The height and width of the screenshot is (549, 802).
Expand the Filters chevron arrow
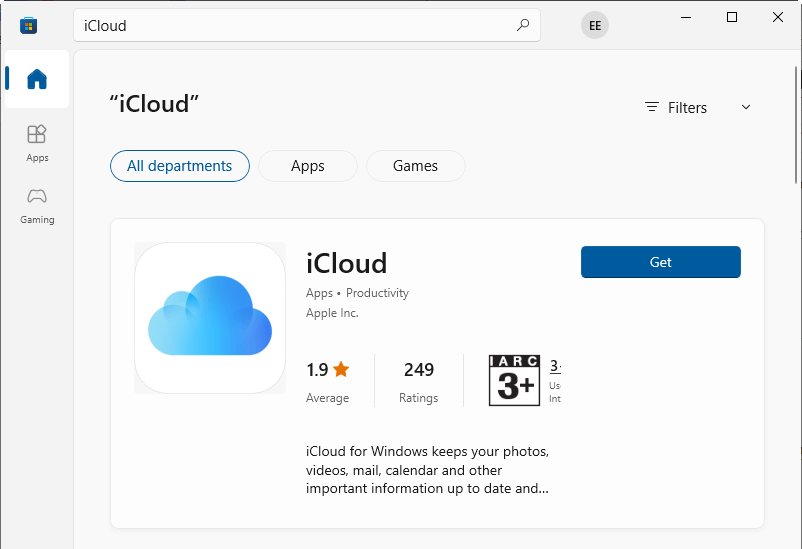tap(745, 108)
